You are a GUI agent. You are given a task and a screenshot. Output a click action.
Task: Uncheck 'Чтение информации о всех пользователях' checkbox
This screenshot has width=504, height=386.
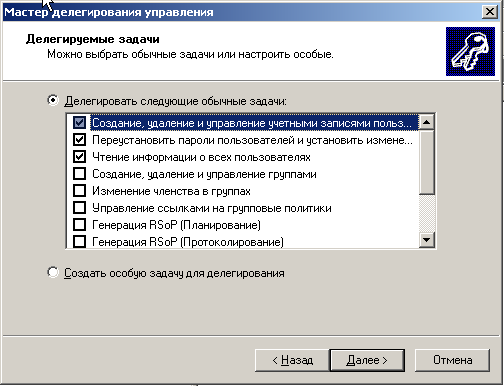79,157
